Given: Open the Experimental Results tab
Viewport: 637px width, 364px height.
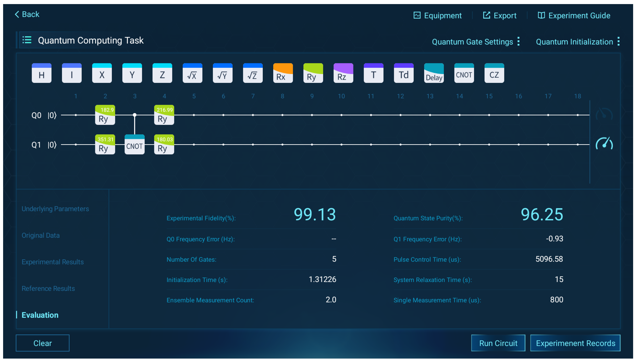Looking at the screenshot, I should click(x=52, y=262).
